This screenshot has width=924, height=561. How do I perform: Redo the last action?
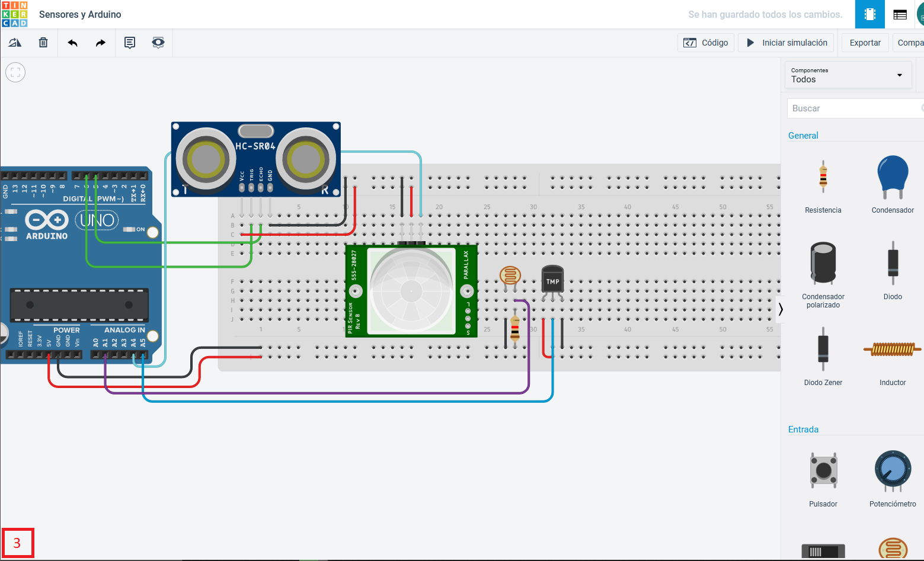(x=101, y=43)
